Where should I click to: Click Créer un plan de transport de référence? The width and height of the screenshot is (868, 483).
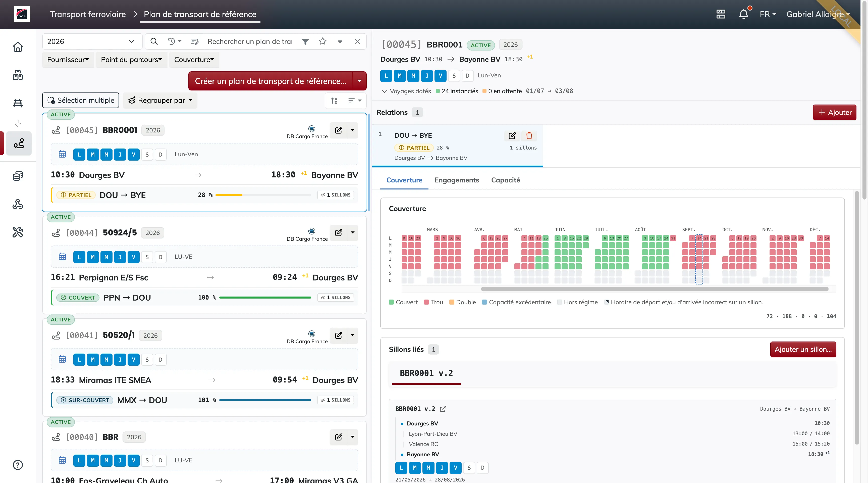270,81
